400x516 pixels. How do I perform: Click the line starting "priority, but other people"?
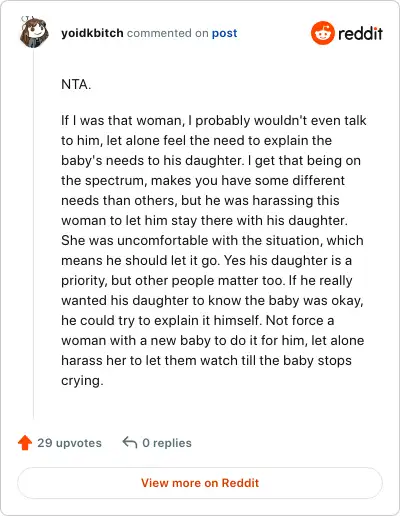click(x=207, y=281)
